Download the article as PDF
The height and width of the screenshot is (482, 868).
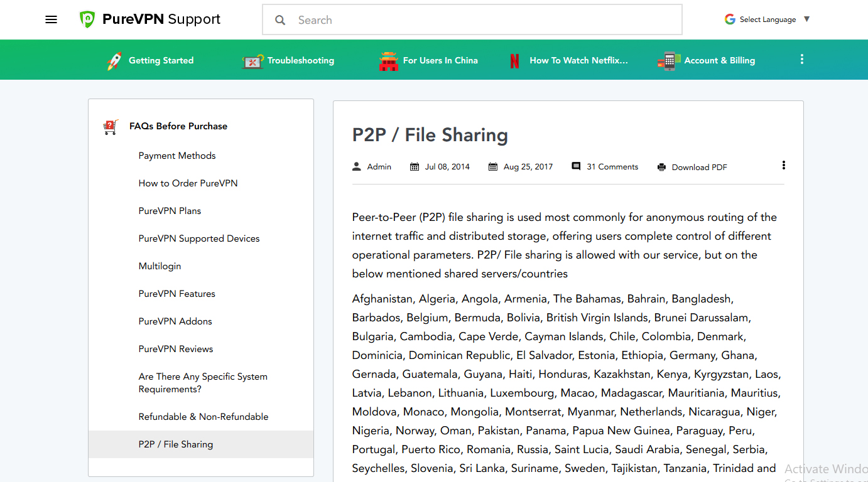click(x=700, y=167)
